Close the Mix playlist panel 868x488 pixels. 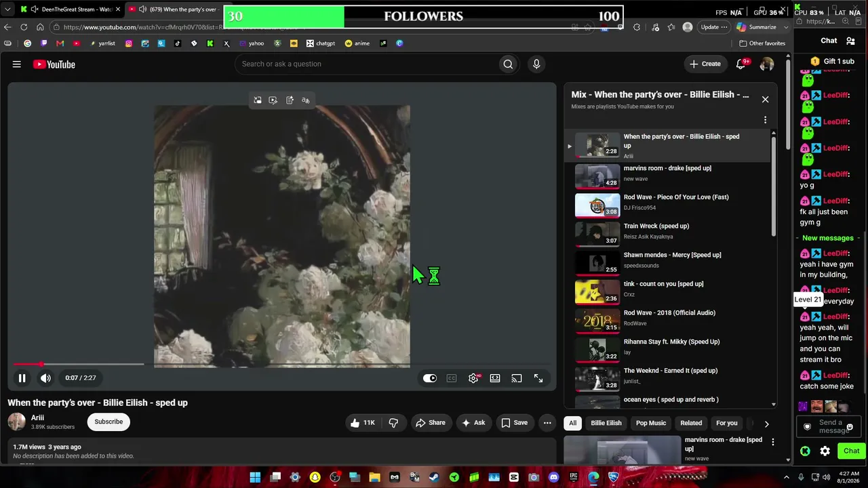[765, 100]
